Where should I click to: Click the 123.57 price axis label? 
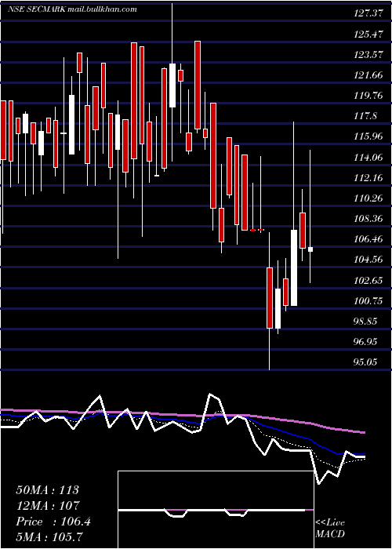point(367,55)
